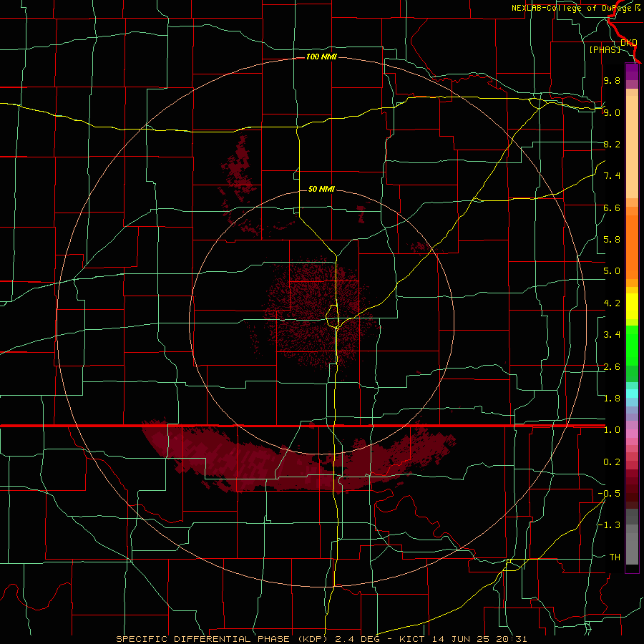Pick the 4.2 legend number
Screen dimensions: 644x644
(612, 303)
